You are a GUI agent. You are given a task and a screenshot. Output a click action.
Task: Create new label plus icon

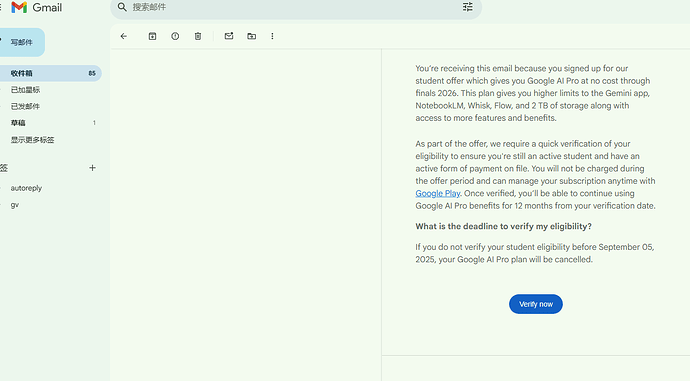coord(92,168)
